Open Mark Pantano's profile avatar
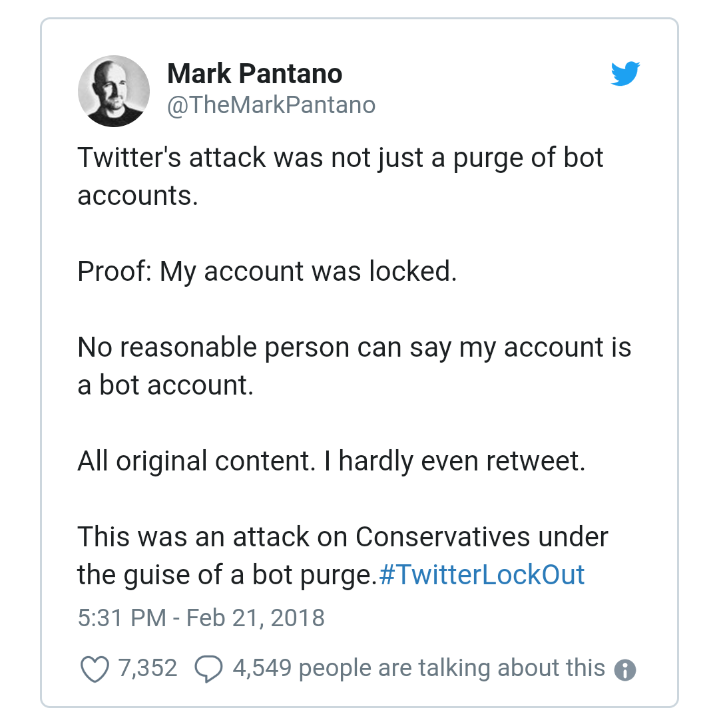 pos(114,91)
